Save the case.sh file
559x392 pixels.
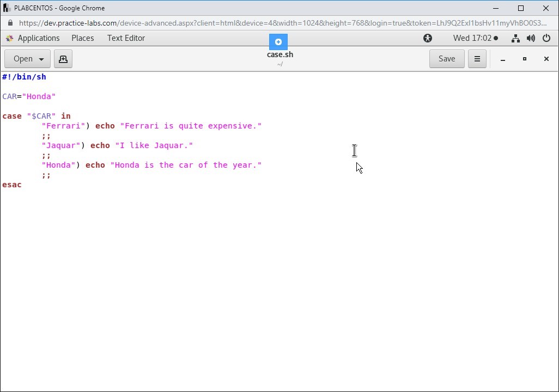(x=446, y=59)
